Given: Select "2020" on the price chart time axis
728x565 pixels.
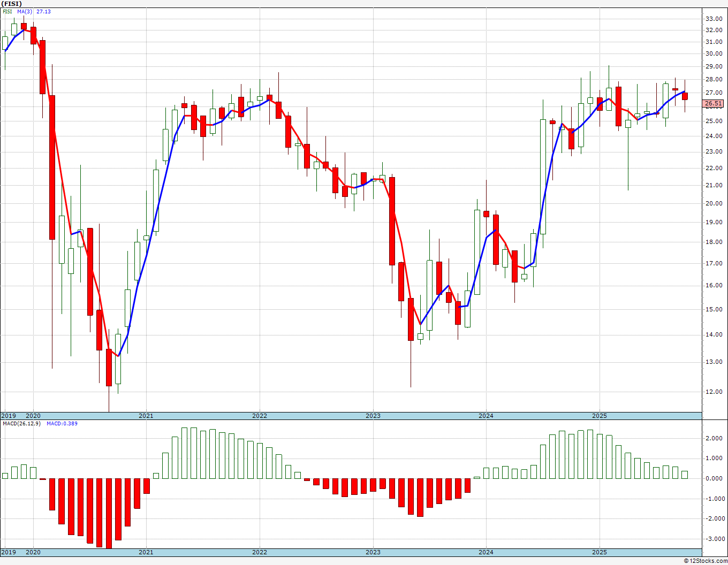Looking at the screenshot, I should pyautogui.click(x=33, y=416).
